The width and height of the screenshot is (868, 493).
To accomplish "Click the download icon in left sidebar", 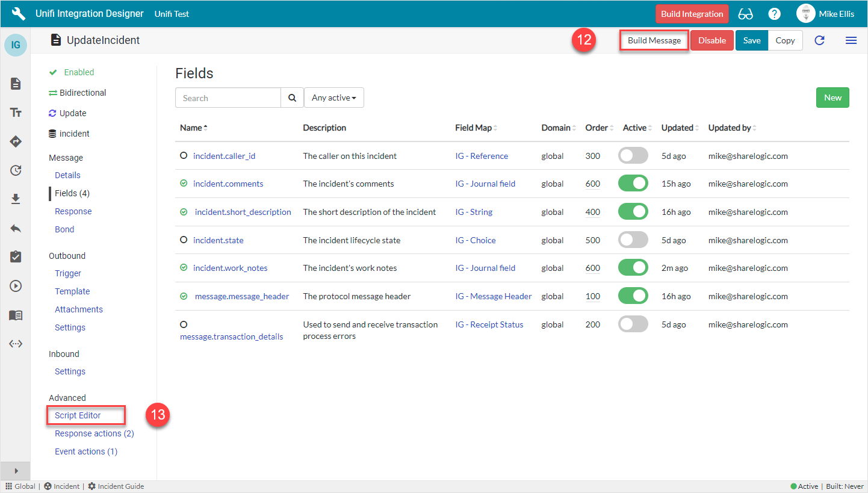I will (x=16, y=199).
